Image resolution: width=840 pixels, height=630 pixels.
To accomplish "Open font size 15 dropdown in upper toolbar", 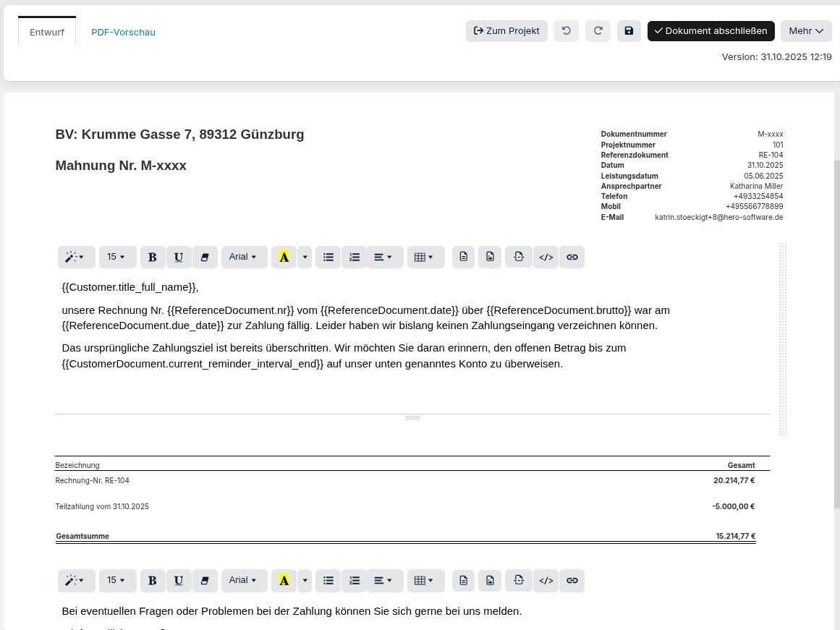I will [117, 257].
